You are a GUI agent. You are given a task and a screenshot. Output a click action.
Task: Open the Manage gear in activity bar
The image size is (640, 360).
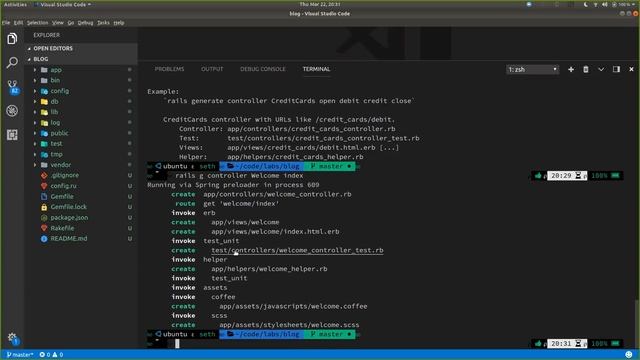[x=12, y=338]
